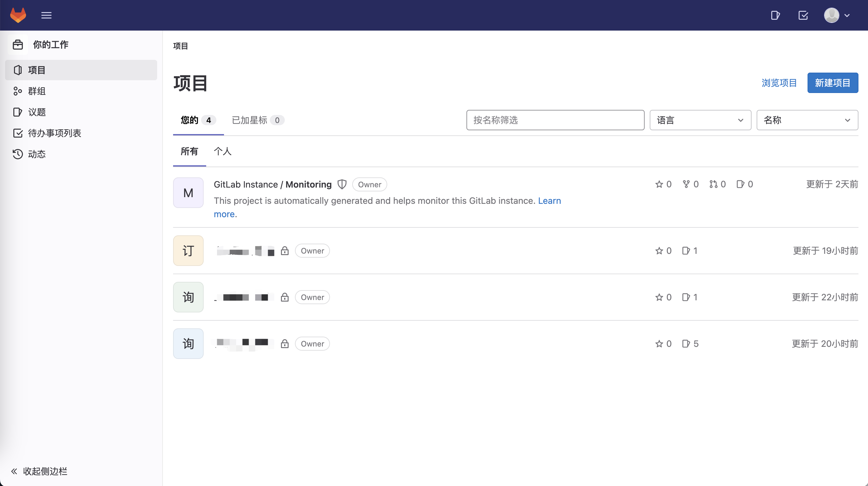Switch to the 个人 sub-tab
Screen dimensions: 868x486
click(223, 151)
